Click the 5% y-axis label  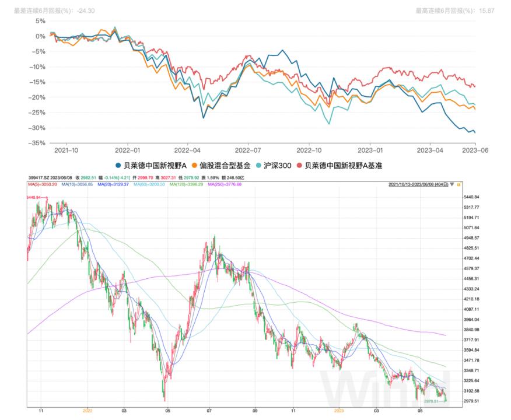click(x=40, y=21)
